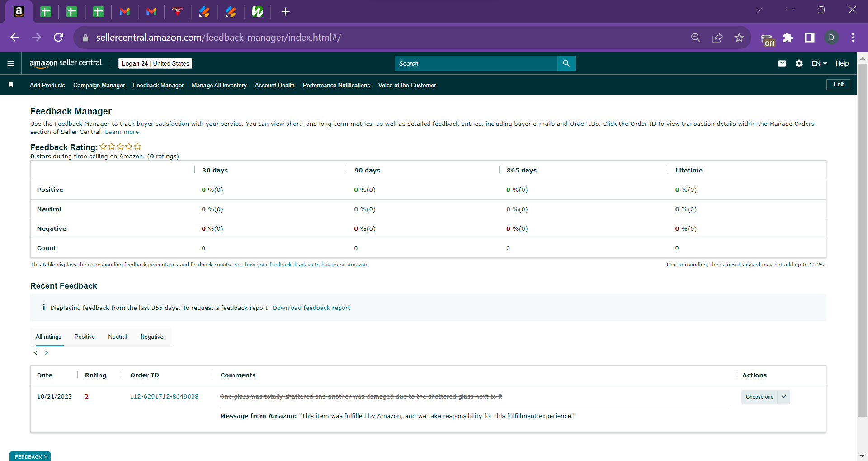868x461 pixels.
Task: Click the Learn more link
Action: tap(122, 132)
